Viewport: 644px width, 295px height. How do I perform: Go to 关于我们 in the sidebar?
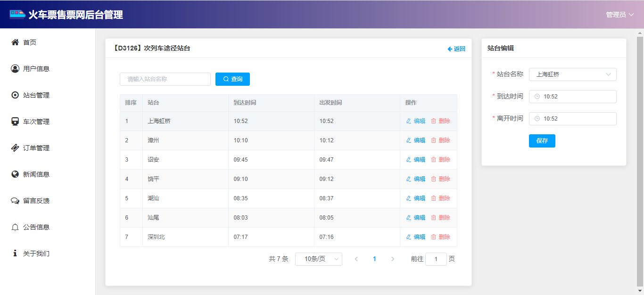pos(36,254)
